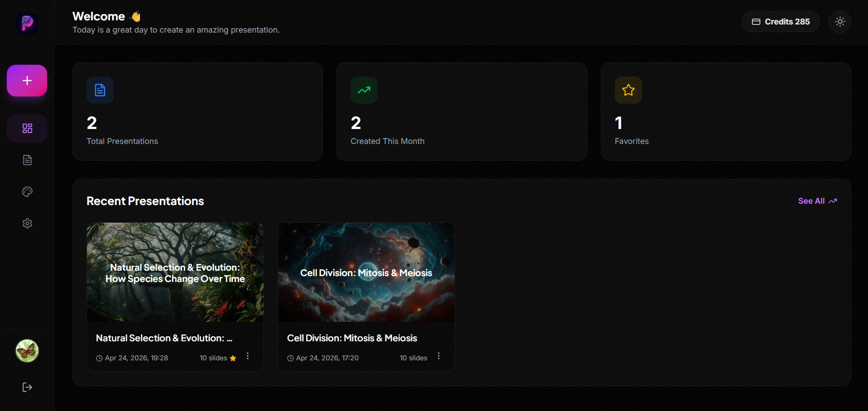Open the settings gear icon in sidebar
Image resolution: width=868 pixels, height=411 pixels.
(x=27, y=223)
